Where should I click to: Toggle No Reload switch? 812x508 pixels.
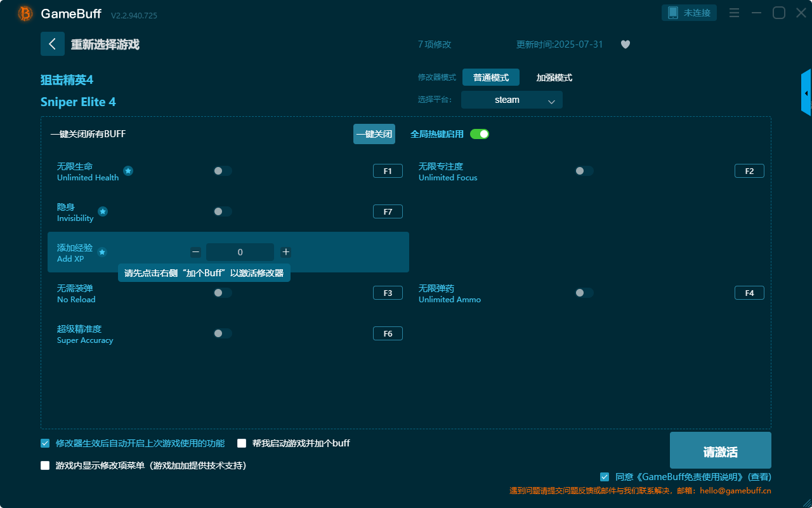click(223, 293)
